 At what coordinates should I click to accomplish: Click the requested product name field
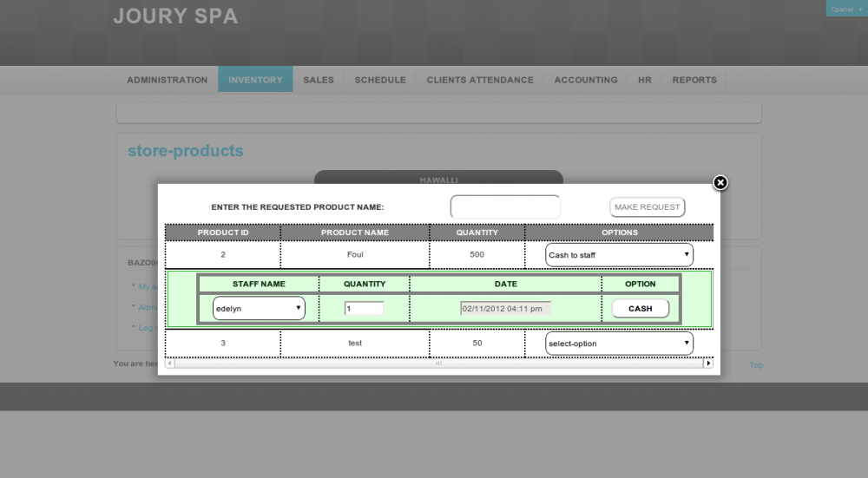tap(505, 207)
